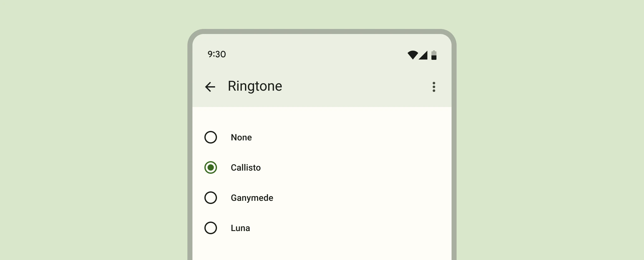Select the None ringtone option
This screenshot has width=644, height=260.
pos(211,137)
